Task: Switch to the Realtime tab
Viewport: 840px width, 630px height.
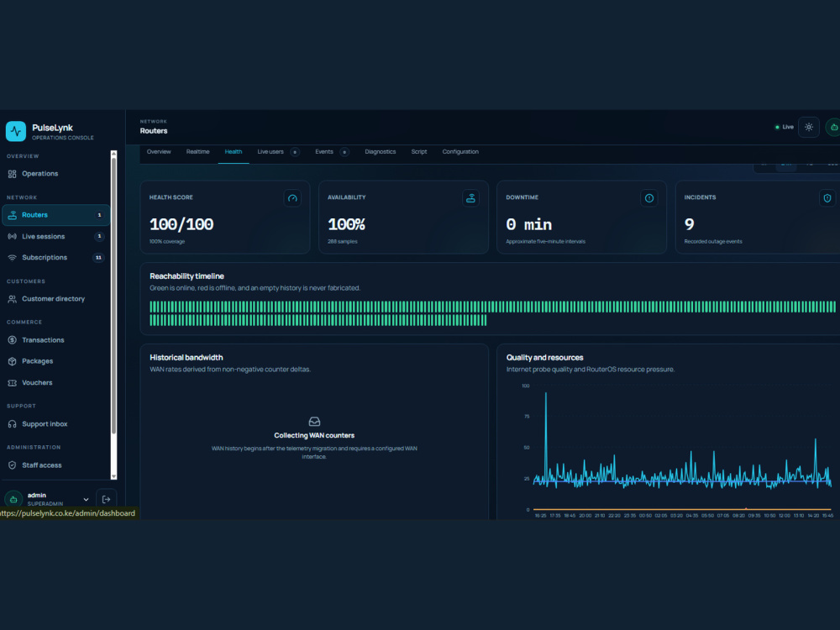Action: (x=197, y=152)
